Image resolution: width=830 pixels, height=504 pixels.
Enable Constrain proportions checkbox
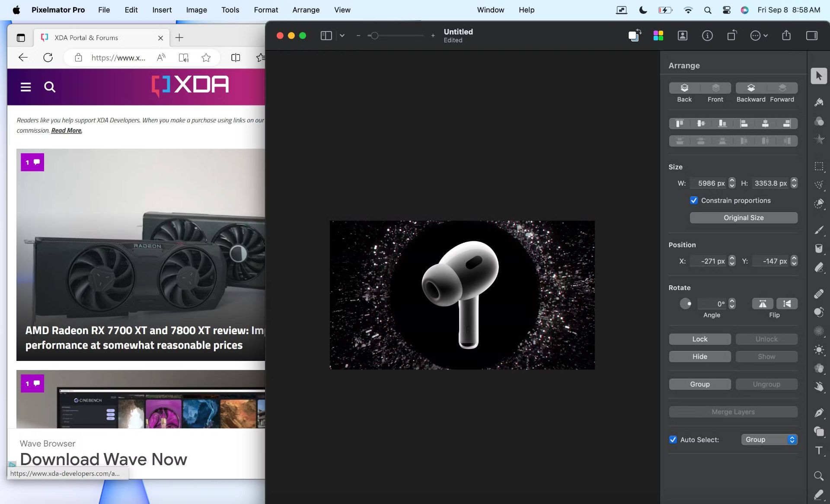(694, 201)
